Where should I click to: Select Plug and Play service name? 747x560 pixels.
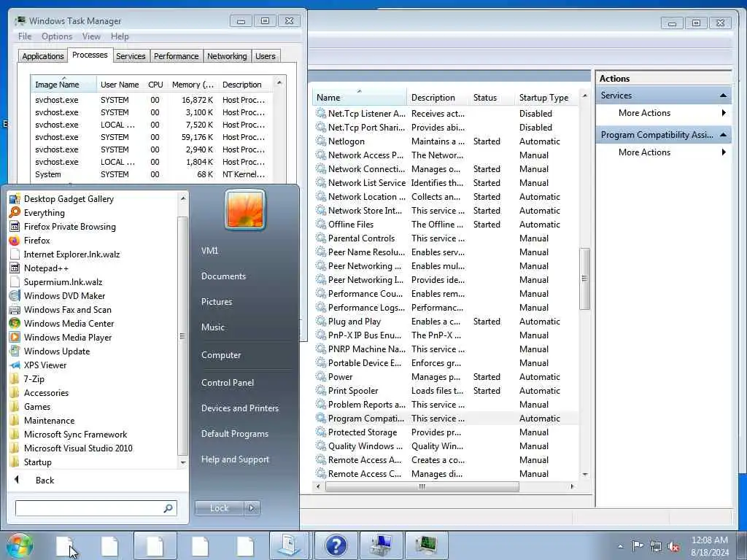click(355, 322)
